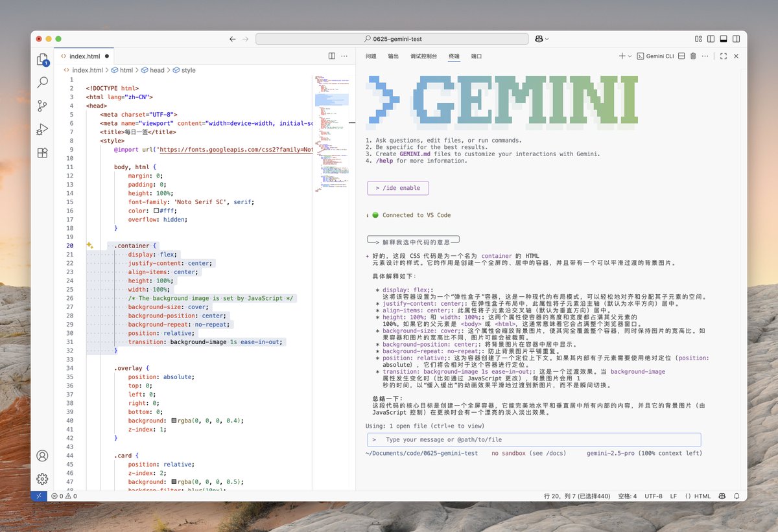Open the Search view in activity bar

(43, 82)
